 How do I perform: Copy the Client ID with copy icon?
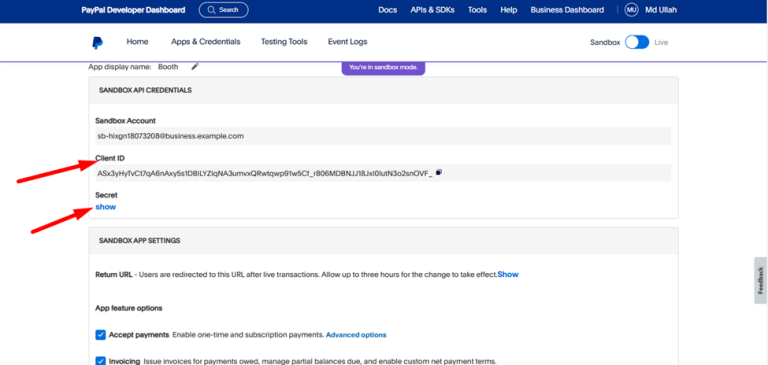tap(439, 172)
